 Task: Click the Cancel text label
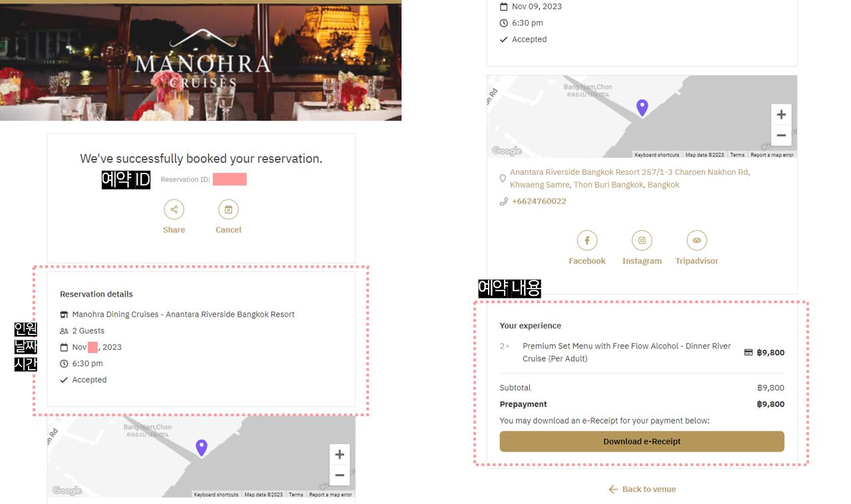228,230
